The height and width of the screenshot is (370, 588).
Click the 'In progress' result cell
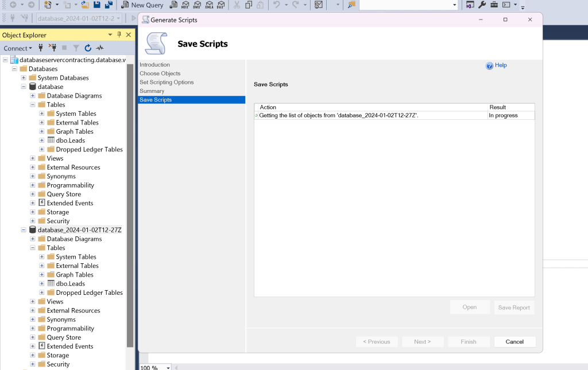(511, 115)
